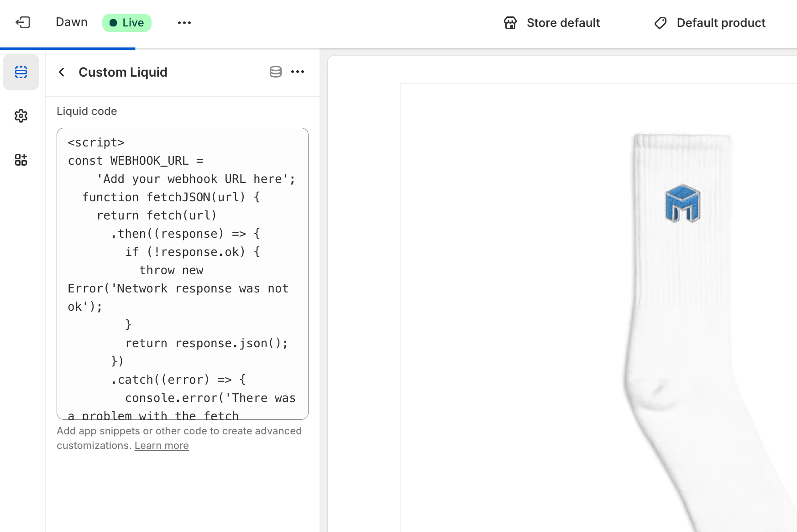Go back using the chevron beside Custom Liquid
This screenshot has width=797, height=532.
[x=62, y=72]
